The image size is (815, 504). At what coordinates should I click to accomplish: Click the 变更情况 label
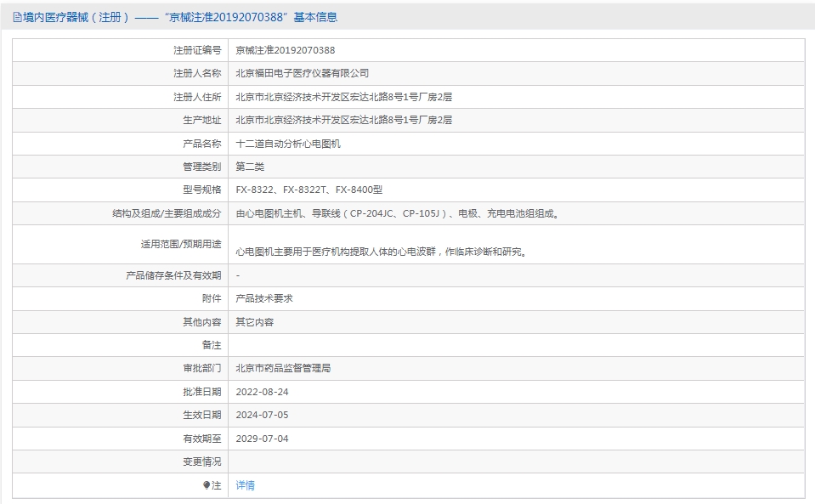click(x=201, y=462)
